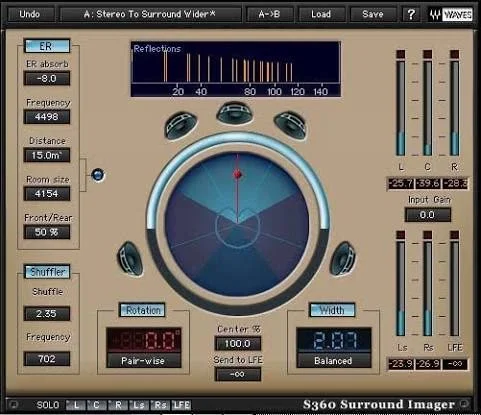481x415 pixels.
Task: Solo the LFE channel
Action: (x=182, y=405)
